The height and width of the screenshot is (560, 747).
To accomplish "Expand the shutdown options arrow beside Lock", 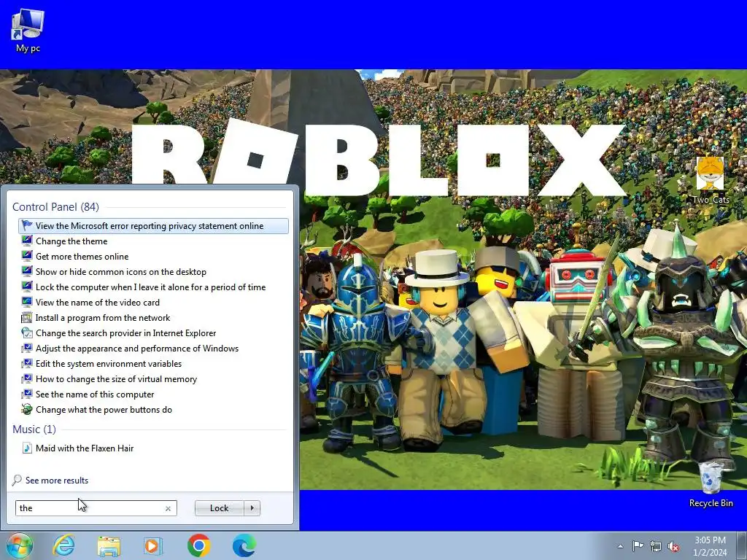I will pos(252,508).
